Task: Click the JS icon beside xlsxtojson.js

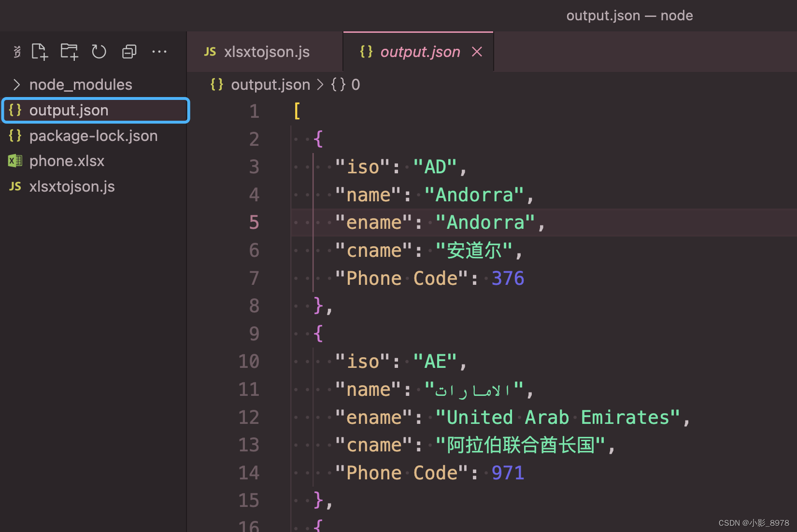Action: (x=14, y=186)
